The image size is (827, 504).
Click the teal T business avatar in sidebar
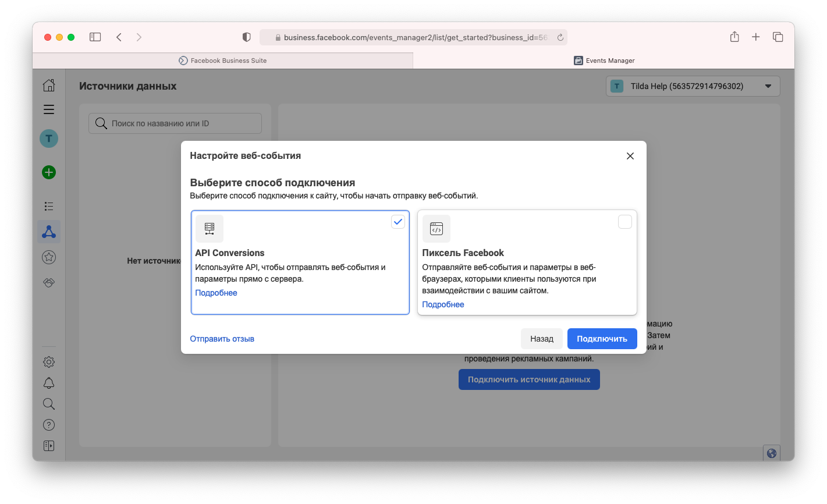click(49, 139)
